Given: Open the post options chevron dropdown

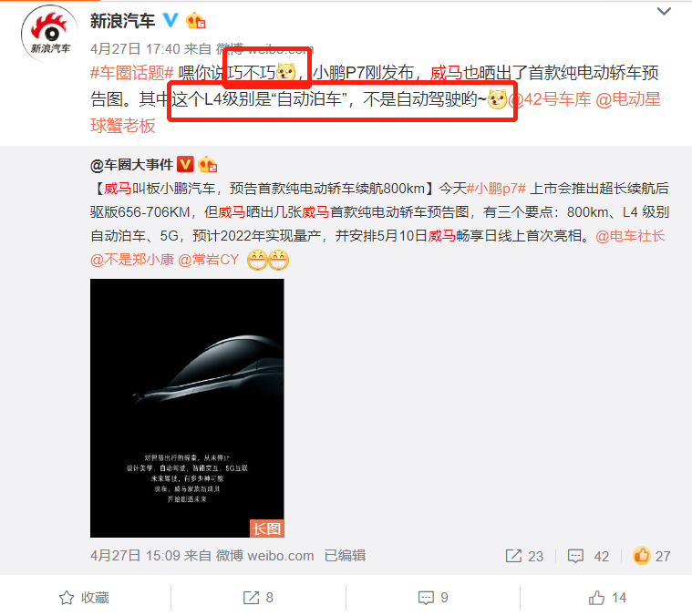Looking at the screenshot, I should (x=664, y=12).
